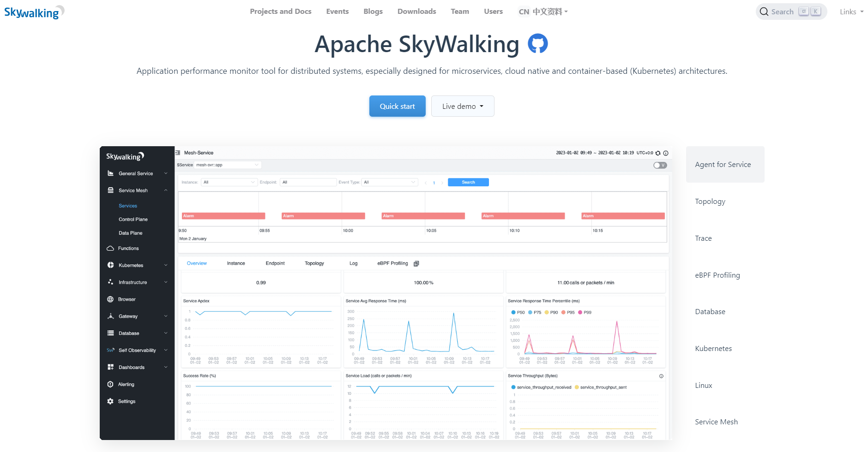Click the info icon at dashboard top right

pos(666,153)
